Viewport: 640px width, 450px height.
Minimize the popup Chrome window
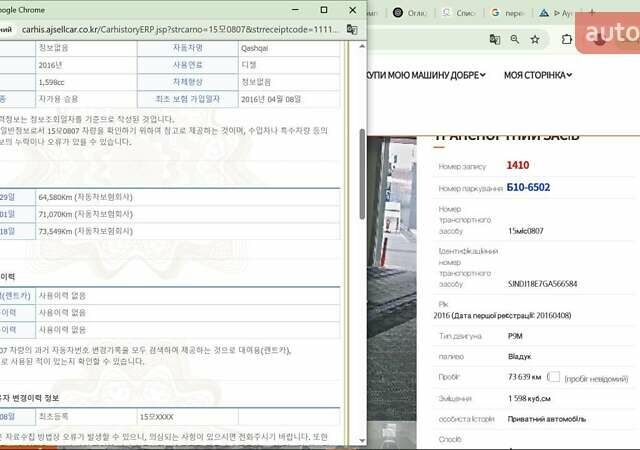[x=294, y=9]
